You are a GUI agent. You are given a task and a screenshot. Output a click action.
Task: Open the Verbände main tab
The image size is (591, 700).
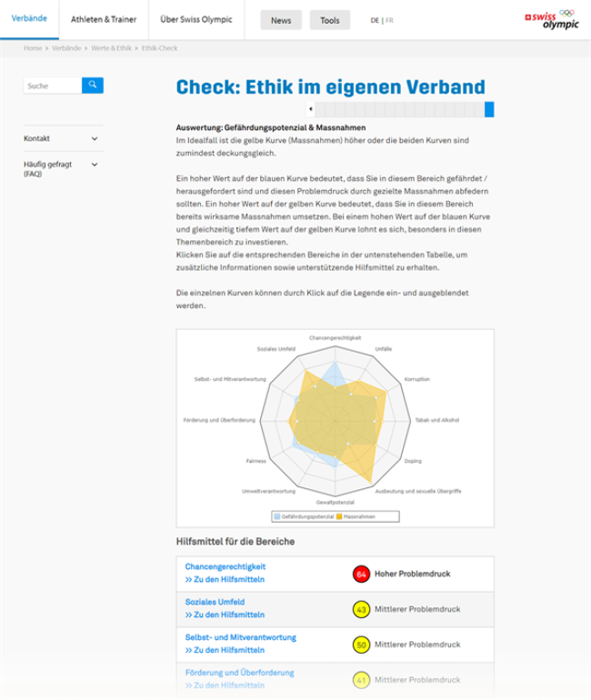(29, 19)
